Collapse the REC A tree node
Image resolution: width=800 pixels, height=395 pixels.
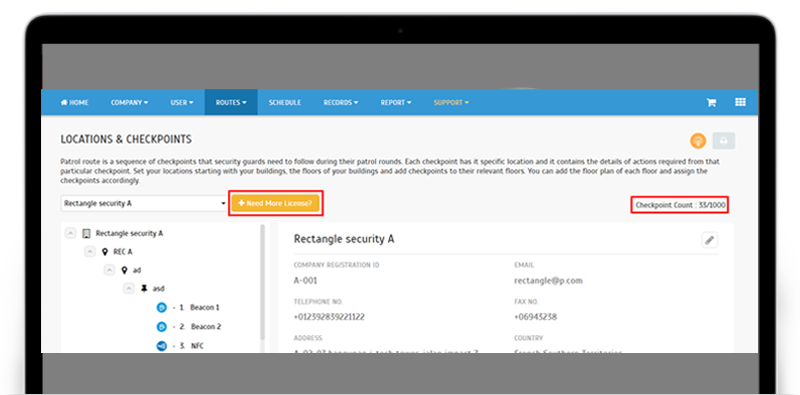click(x=90, y=252)
